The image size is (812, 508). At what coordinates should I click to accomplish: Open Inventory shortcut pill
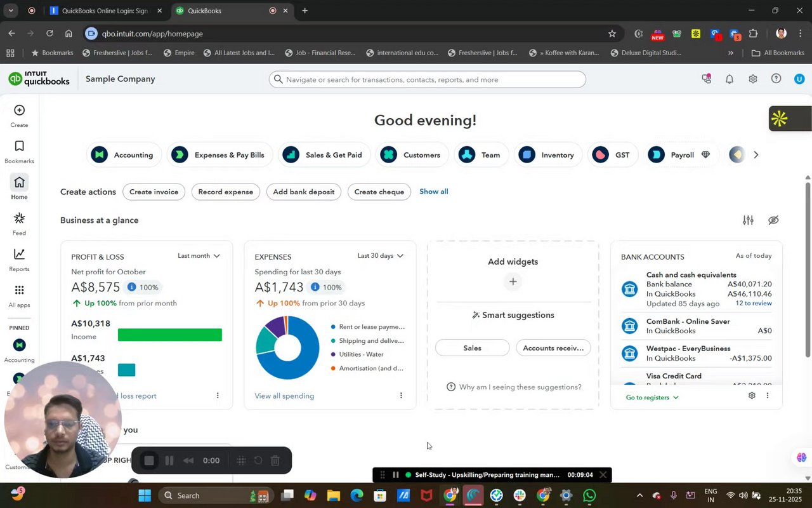tap(547, 155)
